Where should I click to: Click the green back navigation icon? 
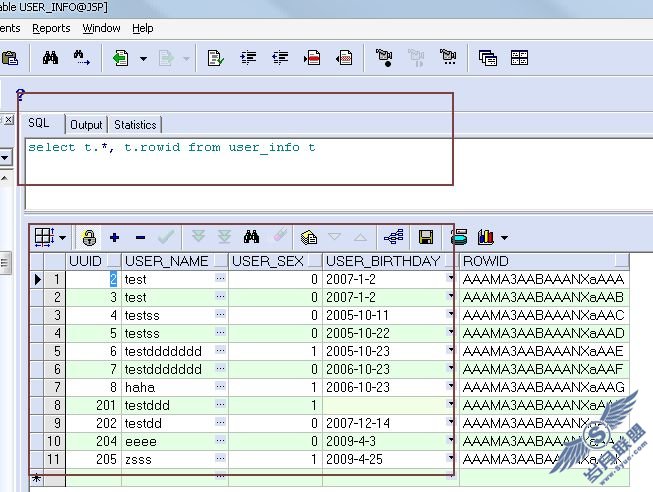tap(120, 58)
